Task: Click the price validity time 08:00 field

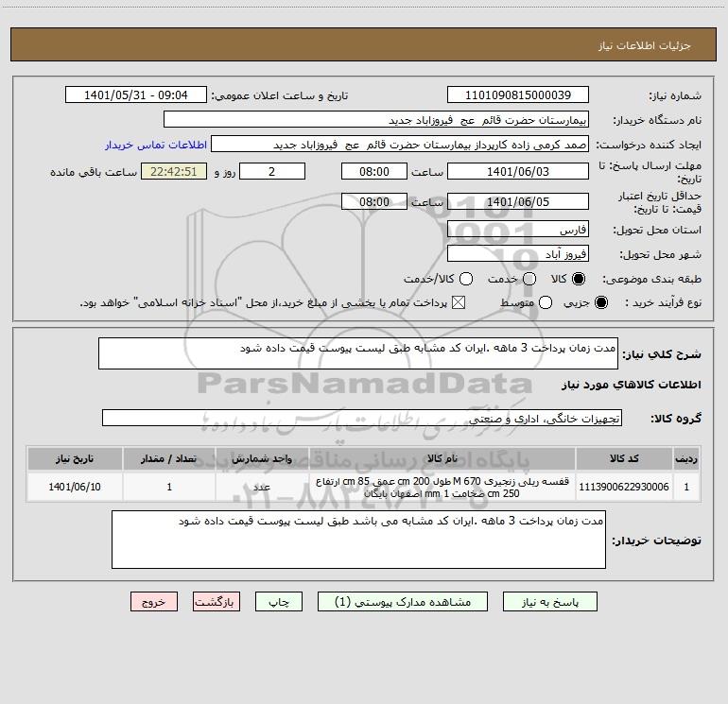Action: (374, 201)
